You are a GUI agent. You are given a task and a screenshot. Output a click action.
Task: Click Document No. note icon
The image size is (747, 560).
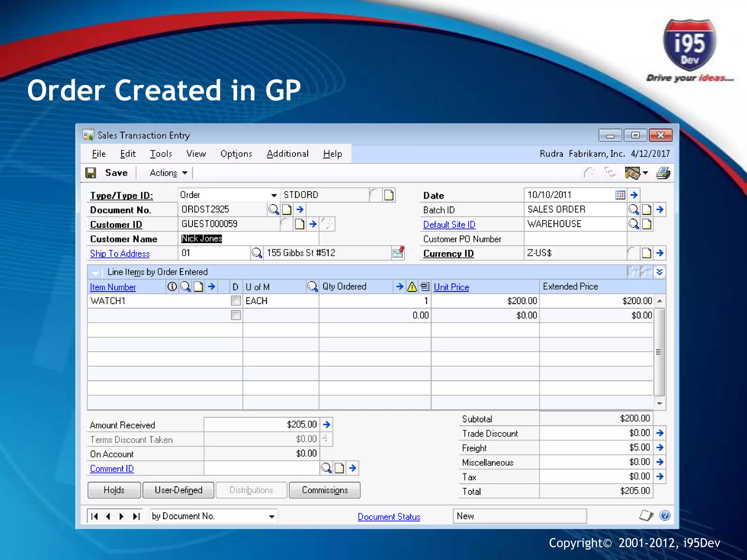click(x=287, y=210)
